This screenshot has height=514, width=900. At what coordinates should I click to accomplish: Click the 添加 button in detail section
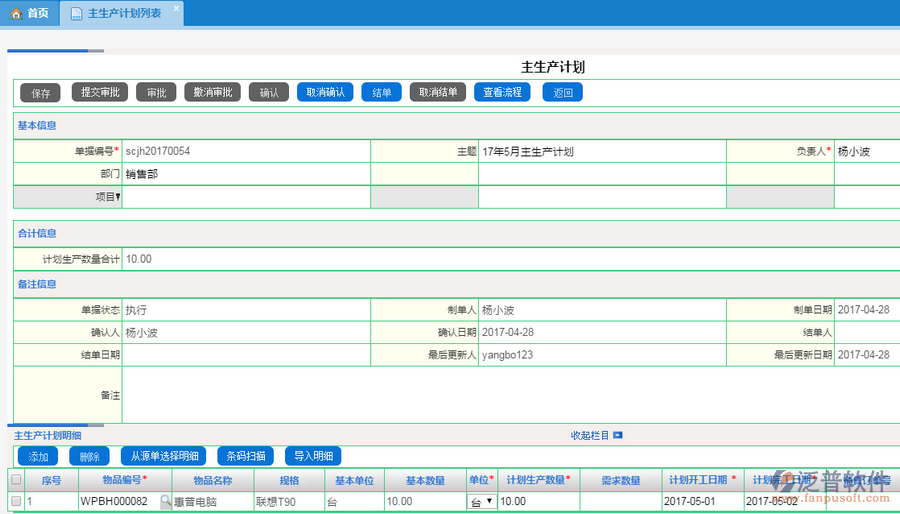(38, 456)
